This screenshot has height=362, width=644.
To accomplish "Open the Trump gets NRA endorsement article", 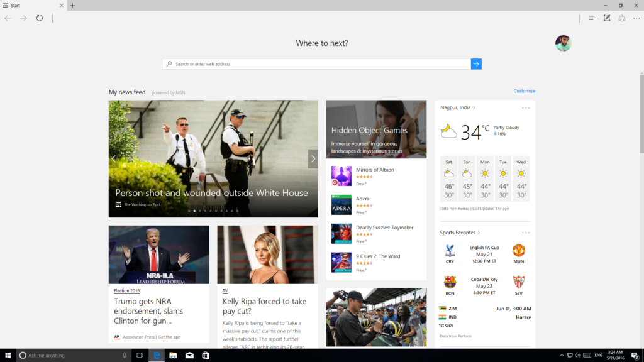I will (x=148, y=311).
